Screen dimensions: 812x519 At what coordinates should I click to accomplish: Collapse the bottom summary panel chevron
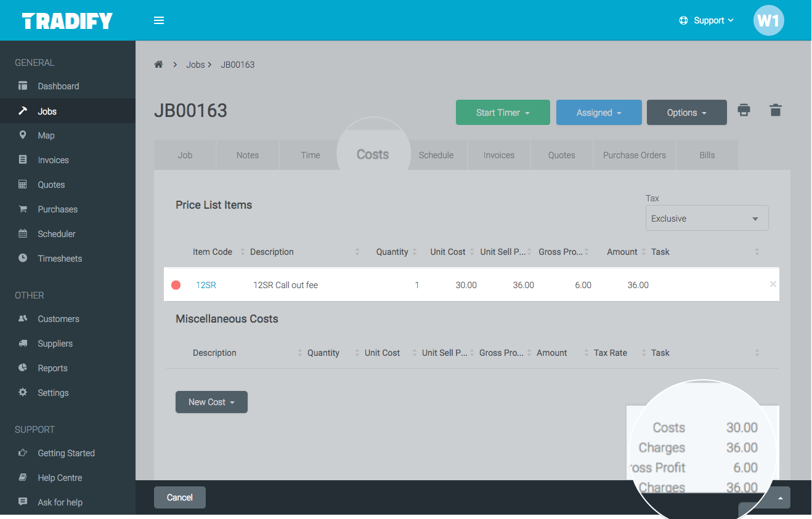point(779,497)
